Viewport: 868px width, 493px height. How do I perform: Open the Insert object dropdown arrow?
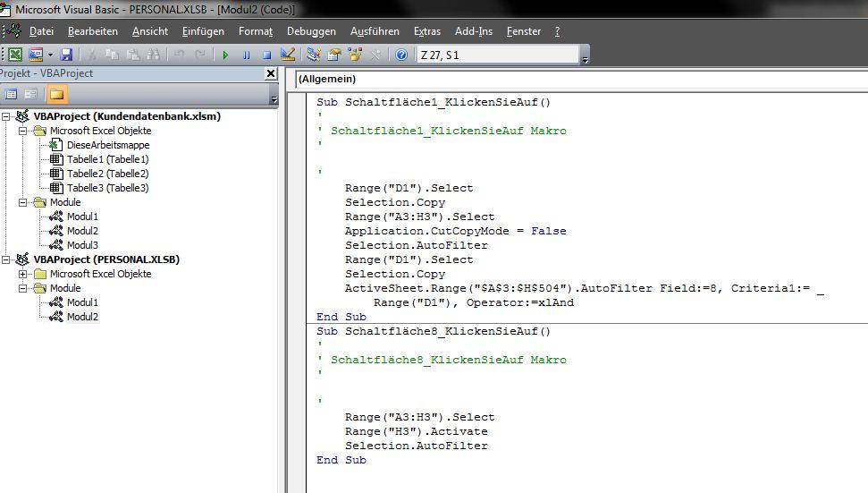click(x=50, y=55)
